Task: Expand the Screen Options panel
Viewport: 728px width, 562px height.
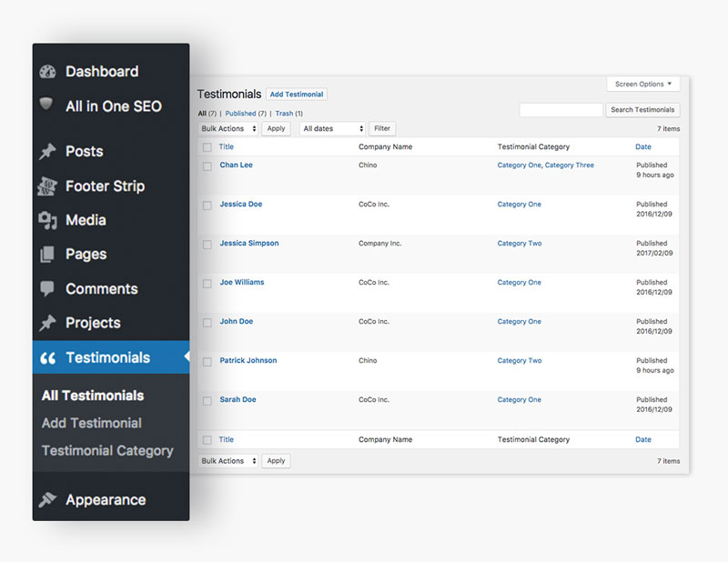Action: tap(642, 85)
